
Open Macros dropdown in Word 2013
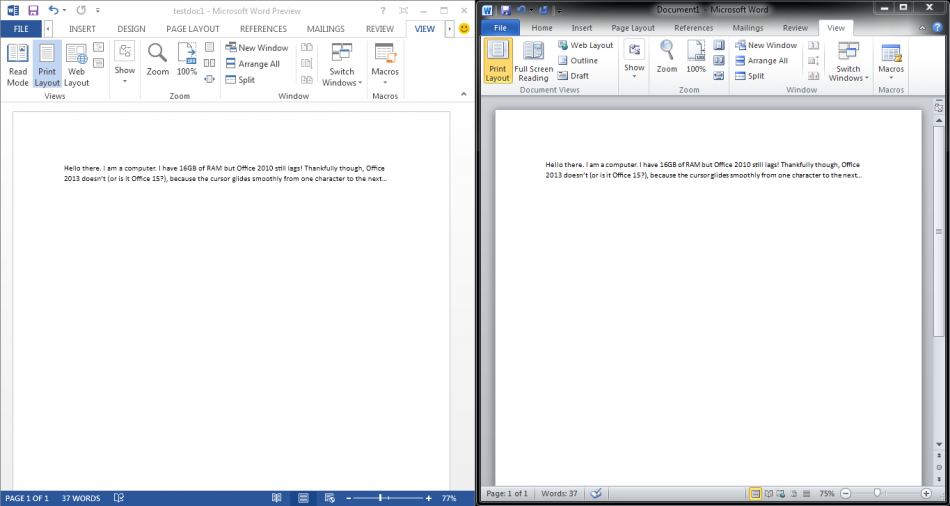[x=385, y=65]
